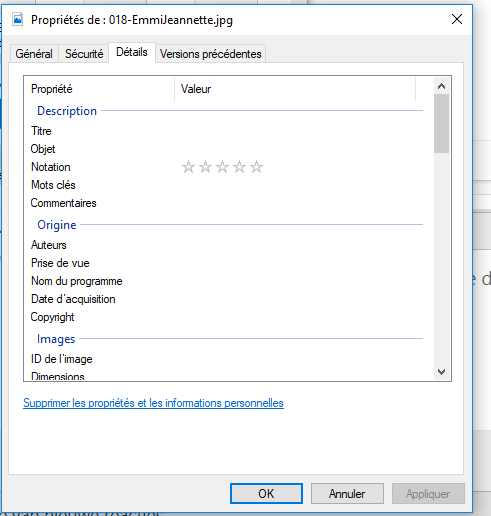Set rating to five stars in Notation

(256, 167)
